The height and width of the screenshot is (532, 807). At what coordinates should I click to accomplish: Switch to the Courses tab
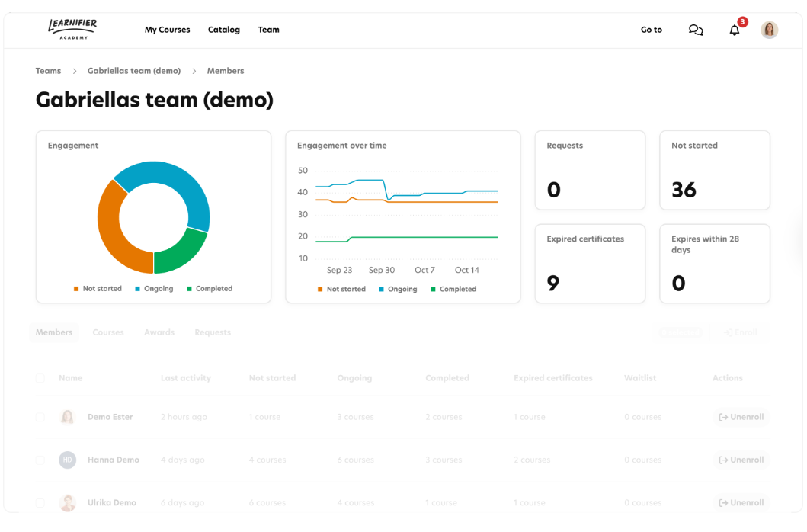[108, 332]
